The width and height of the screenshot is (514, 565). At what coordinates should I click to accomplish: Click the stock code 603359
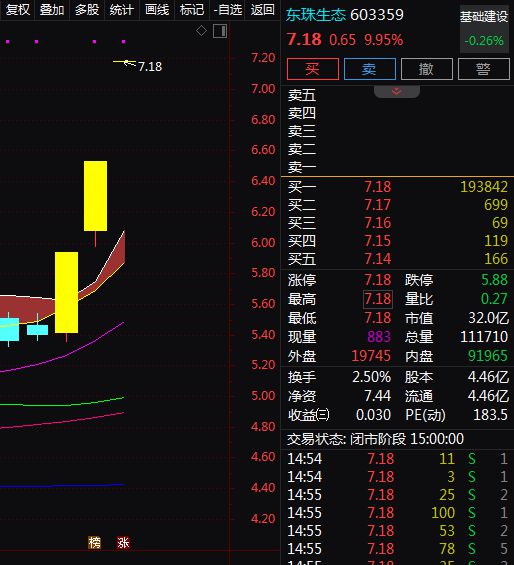tap(377, 15)
